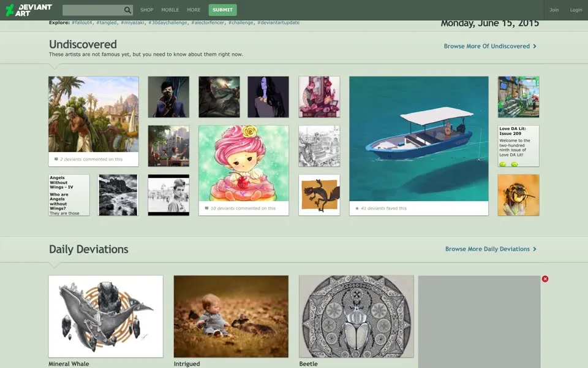
Task: Open the dark battle scene thumbnail
Action: click(x=219, y=97)
